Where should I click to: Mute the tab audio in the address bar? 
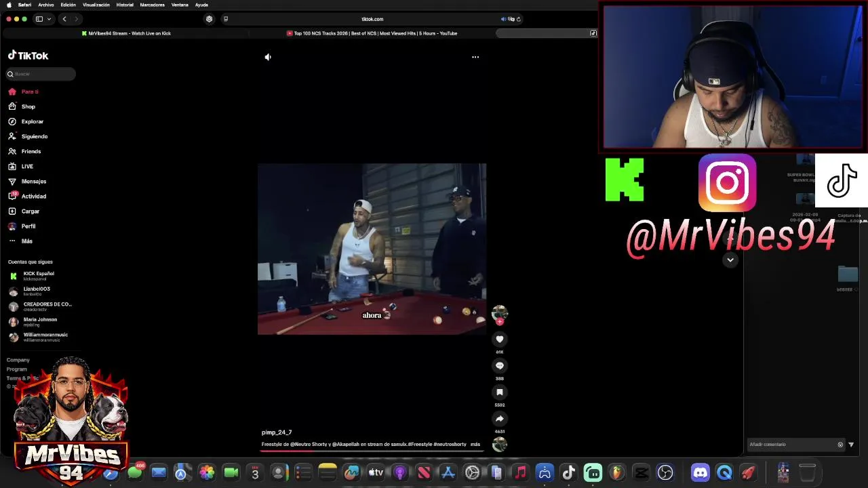pyautogui.click(x=503, y=19)
